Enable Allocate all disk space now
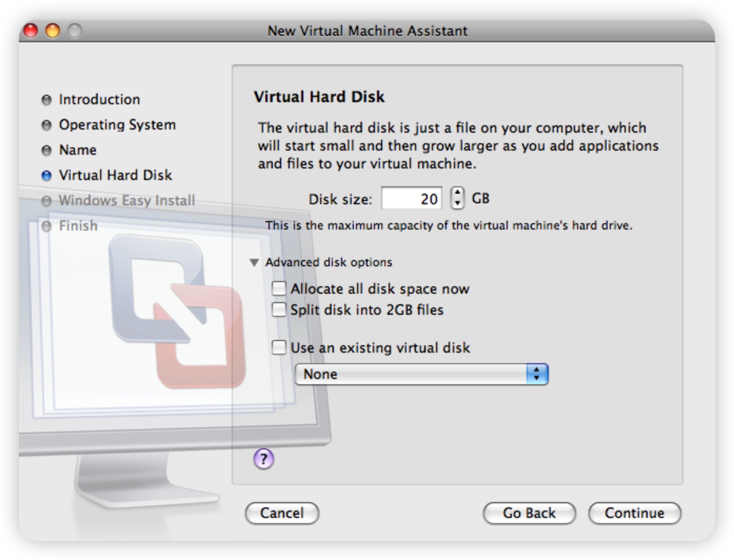The height and width of the screenshot is (560, 734). (x=279, y=288)
